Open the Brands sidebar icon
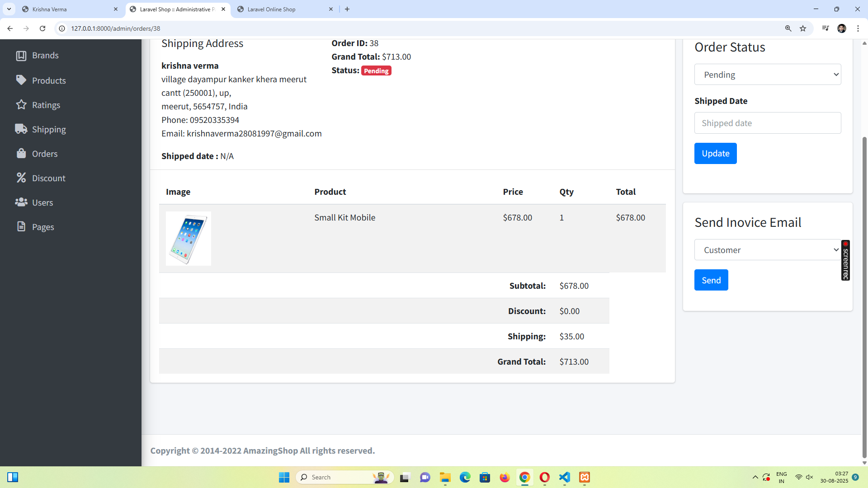Image resolution: width=868 pixels, height=488 pixels. (21, 56)
